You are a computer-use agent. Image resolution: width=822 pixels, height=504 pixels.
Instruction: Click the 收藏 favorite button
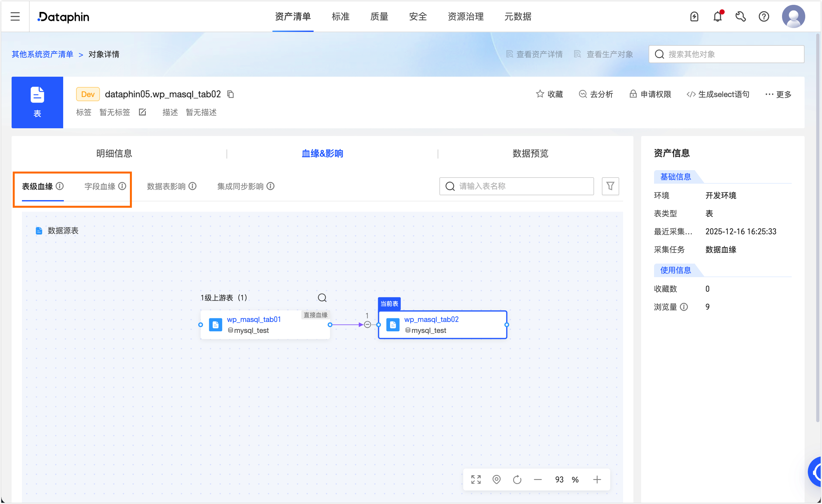coord(549,94)
